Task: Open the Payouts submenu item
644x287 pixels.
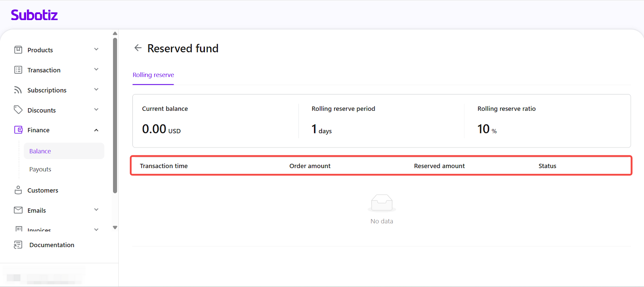Action: tap(40, 169)
